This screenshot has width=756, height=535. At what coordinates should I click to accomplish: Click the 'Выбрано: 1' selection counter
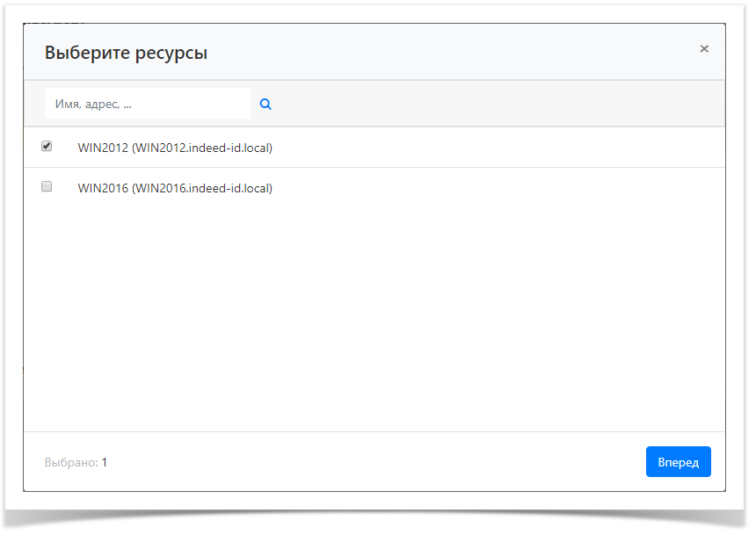pos(74,461)
